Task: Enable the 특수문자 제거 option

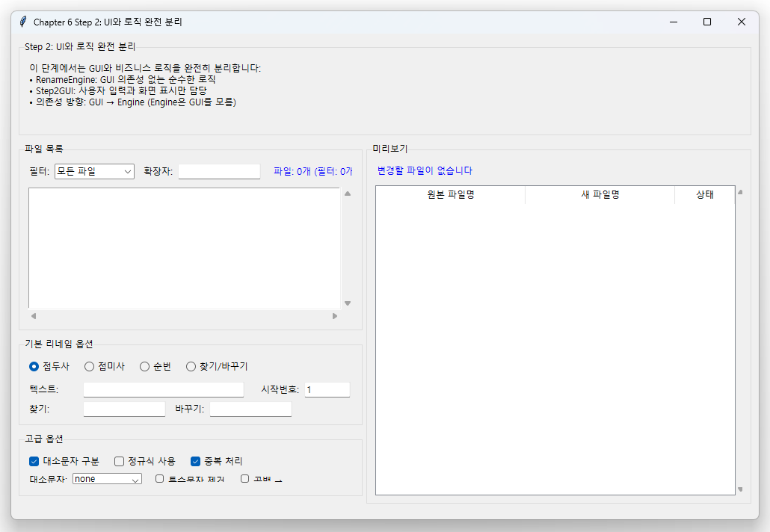Action: (x=158, y=478)
